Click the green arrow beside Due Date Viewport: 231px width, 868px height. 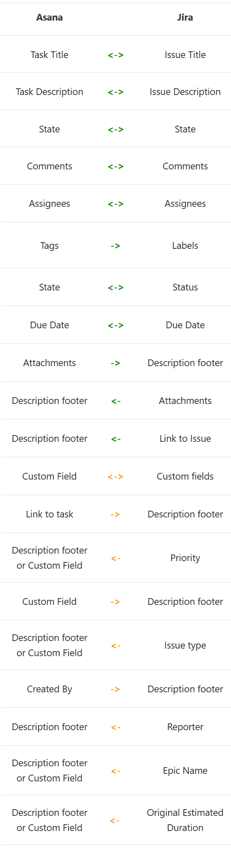(x=116, y=325)
